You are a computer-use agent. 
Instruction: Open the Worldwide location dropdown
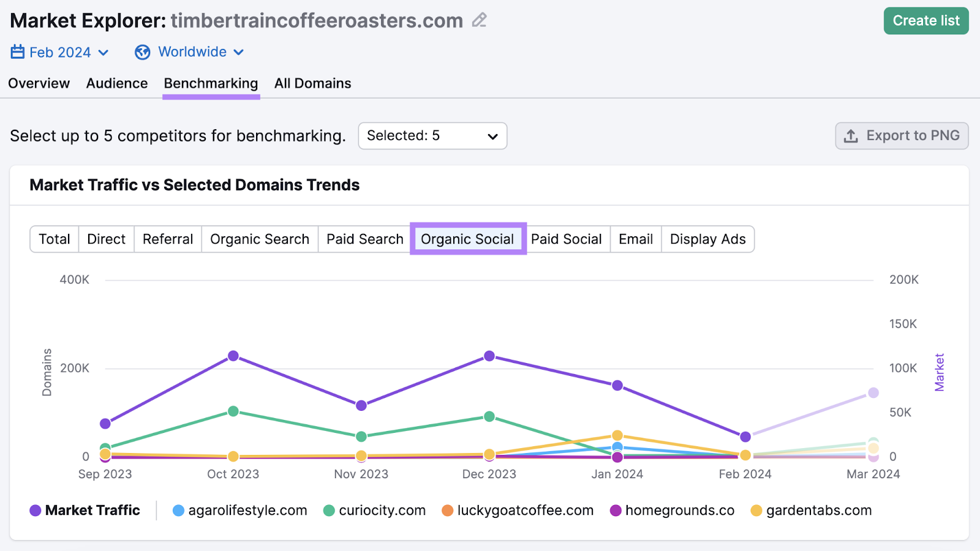pyautogui.click(x=190, y=52)
